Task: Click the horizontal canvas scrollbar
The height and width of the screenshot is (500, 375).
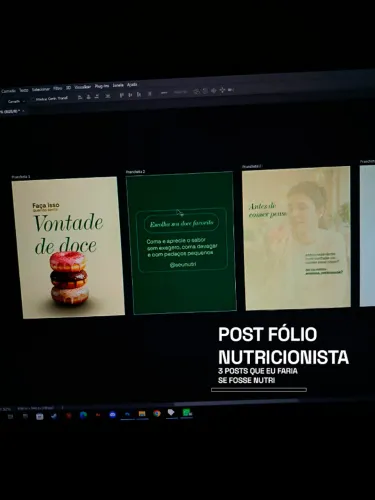Action: [237, 401]
